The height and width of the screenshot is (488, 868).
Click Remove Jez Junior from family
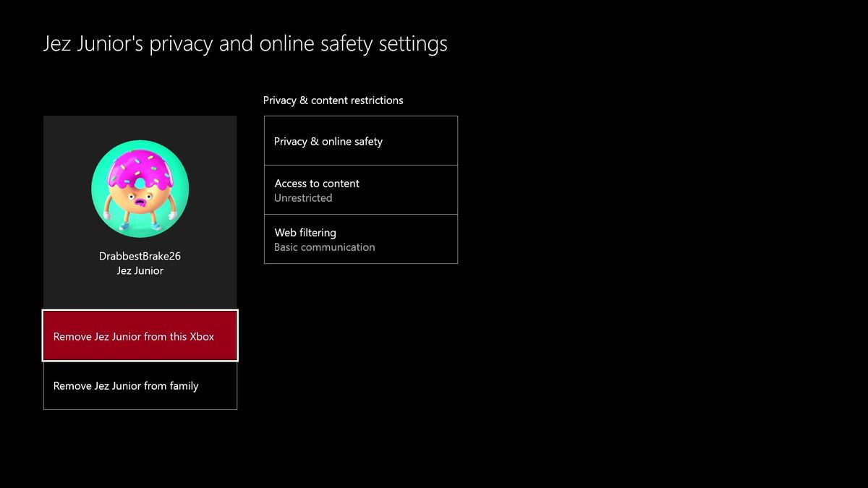coord(140,385)
